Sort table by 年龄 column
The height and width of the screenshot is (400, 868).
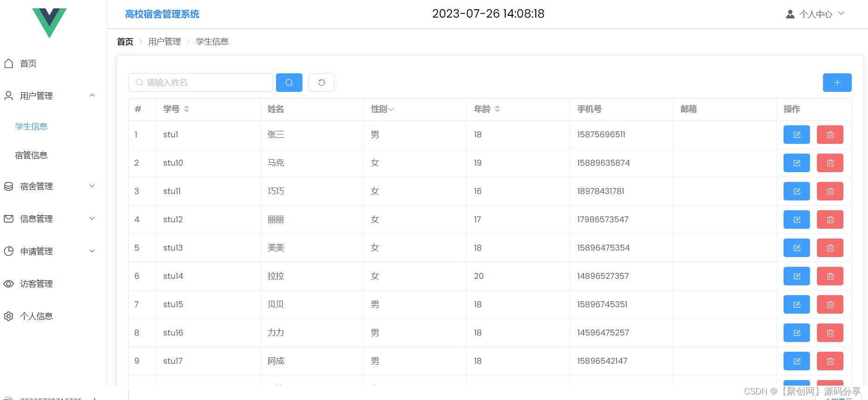click(x=497, y=109)
